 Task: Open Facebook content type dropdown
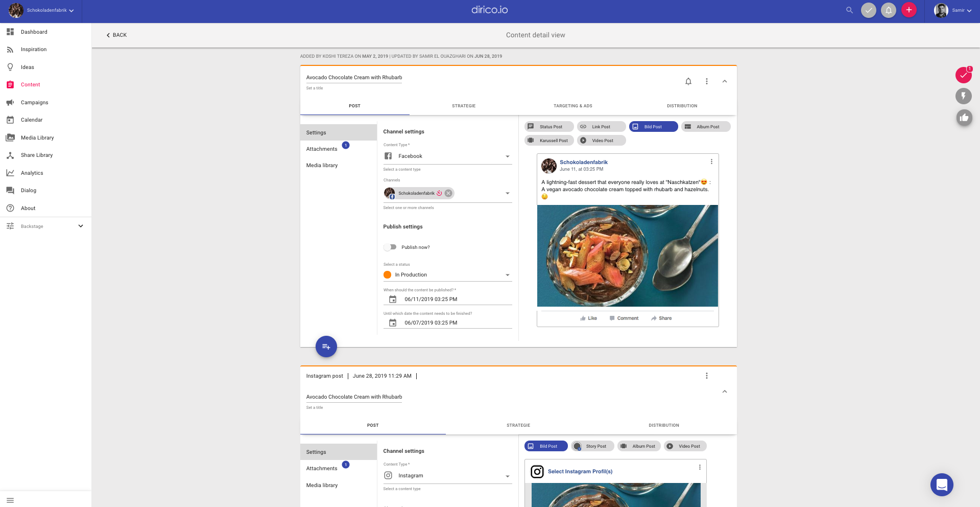pos(448,156)
